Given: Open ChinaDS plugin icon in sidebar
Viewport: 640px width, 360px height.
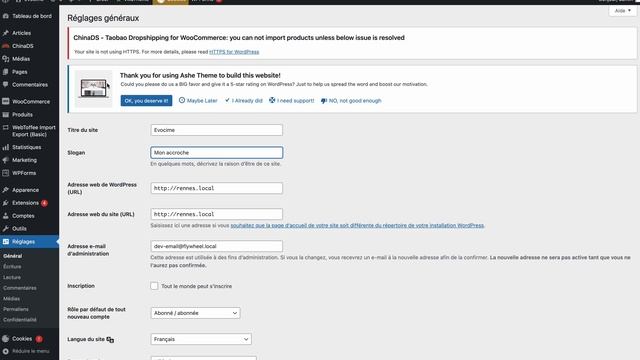Looking at the screenshot, I should (5, 46).
